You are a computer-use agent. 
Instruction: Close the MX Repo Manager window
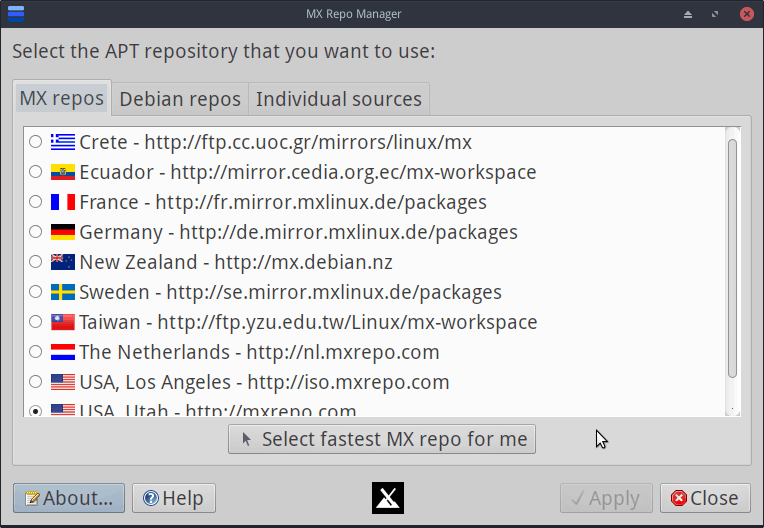(x=746, y=14)
